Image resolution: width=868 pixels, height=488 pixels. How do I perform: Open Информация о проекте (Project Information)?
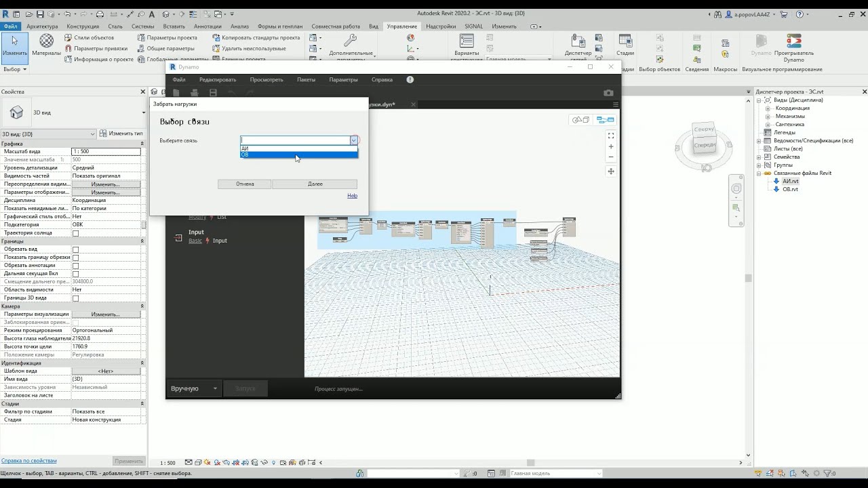99,60
